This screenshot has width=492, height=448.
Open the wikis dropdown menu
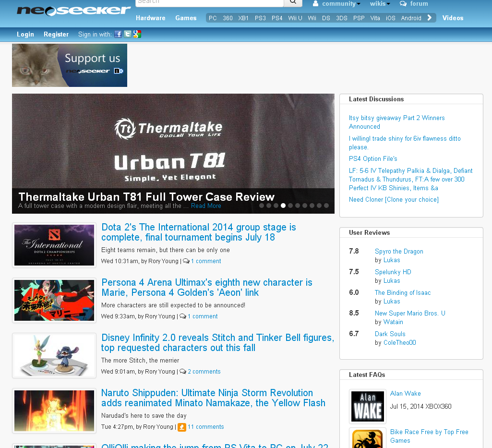pos(380,4)
